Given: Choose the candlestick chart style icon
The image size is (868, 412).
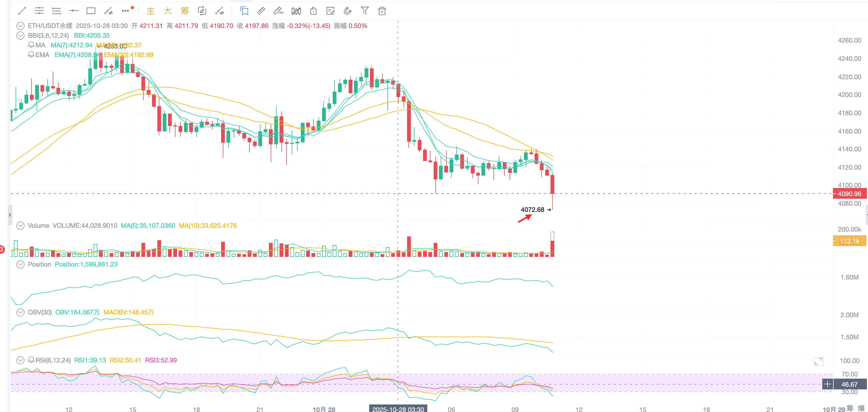Looking at the screenshot, I should pos(296,11).
